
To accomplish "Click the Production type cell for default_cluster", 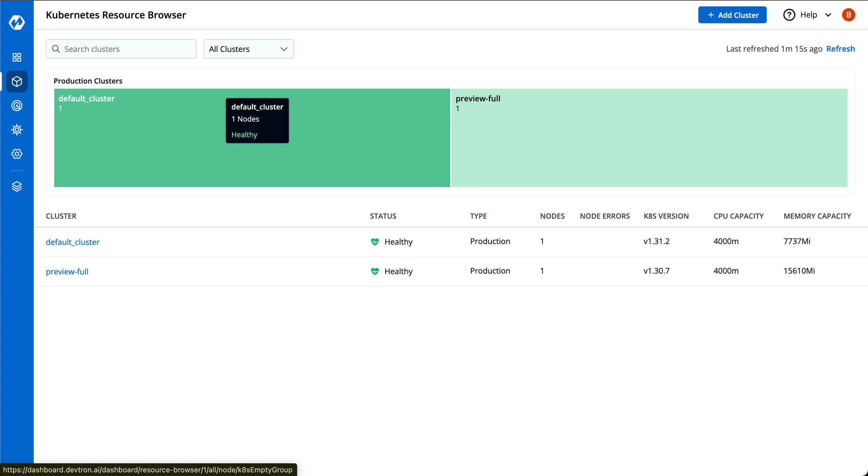I will point(490,241).
